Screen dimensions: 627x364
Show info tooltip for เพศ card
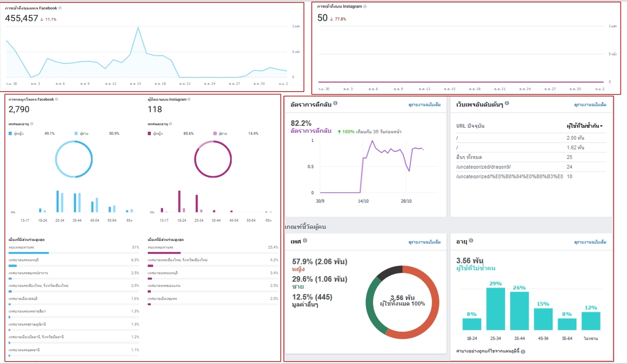coord(305,241)
